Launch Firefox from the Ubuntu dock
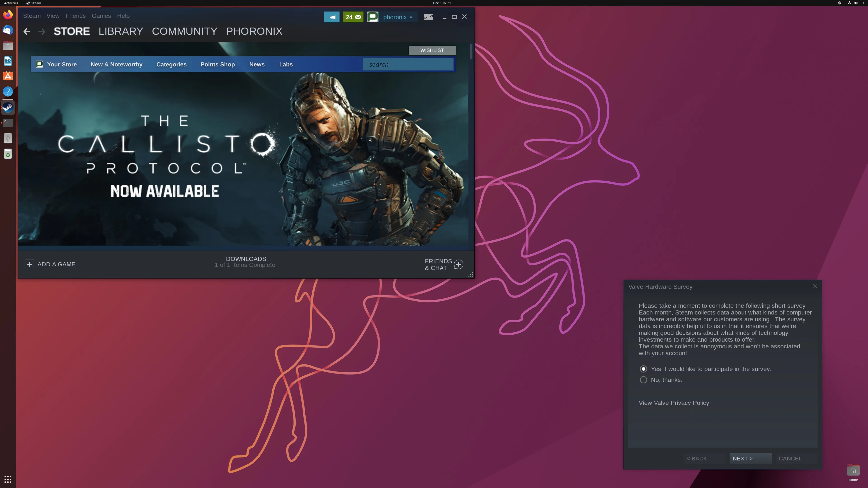This screenshot has height=488, width=868. [8, 14]
